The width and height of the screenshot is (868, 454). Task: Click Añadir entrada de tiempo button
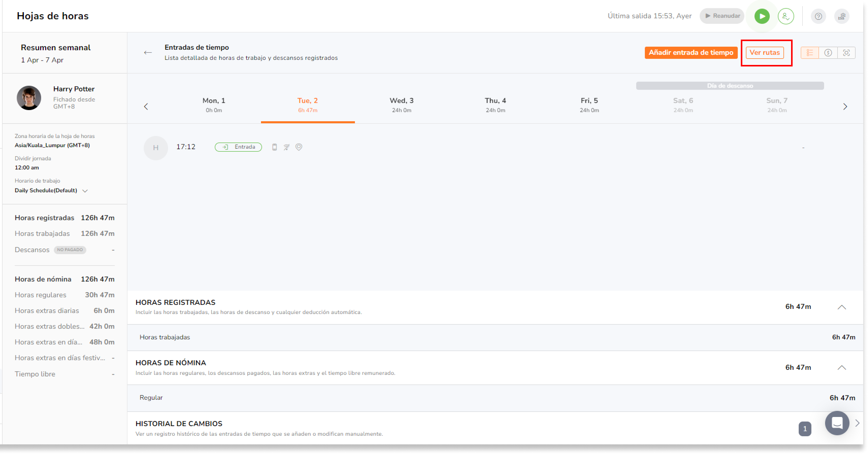(x=691, y=53)
